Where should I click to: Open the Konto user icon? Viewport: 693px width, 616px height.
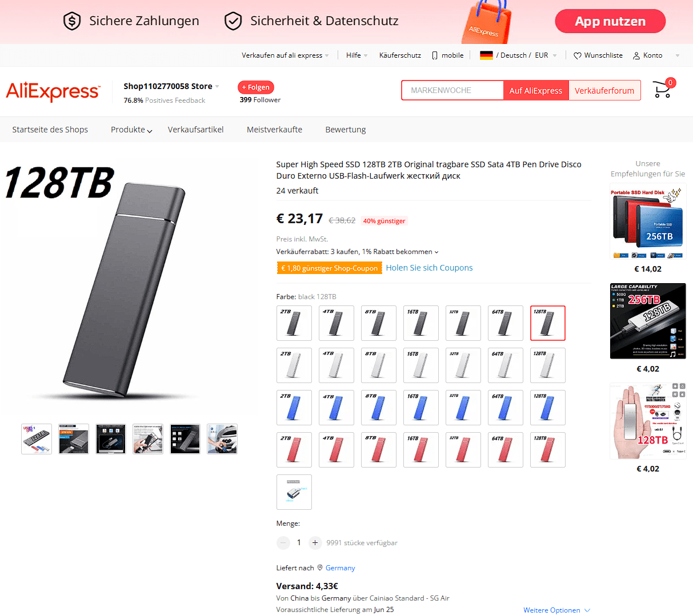[x=636, y=56]
